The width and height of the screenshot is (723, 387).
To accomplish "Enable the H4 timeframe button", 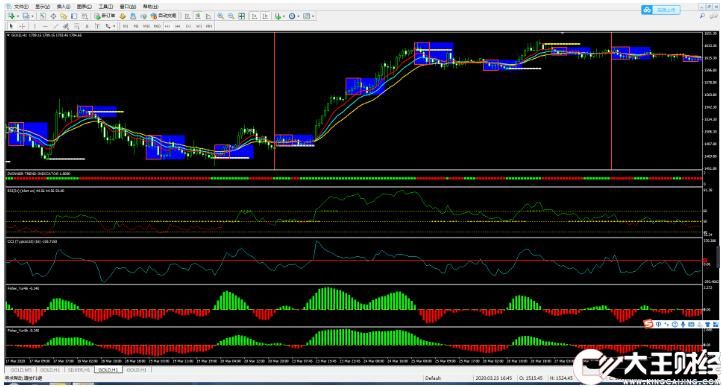I will [x=178, y=26].
